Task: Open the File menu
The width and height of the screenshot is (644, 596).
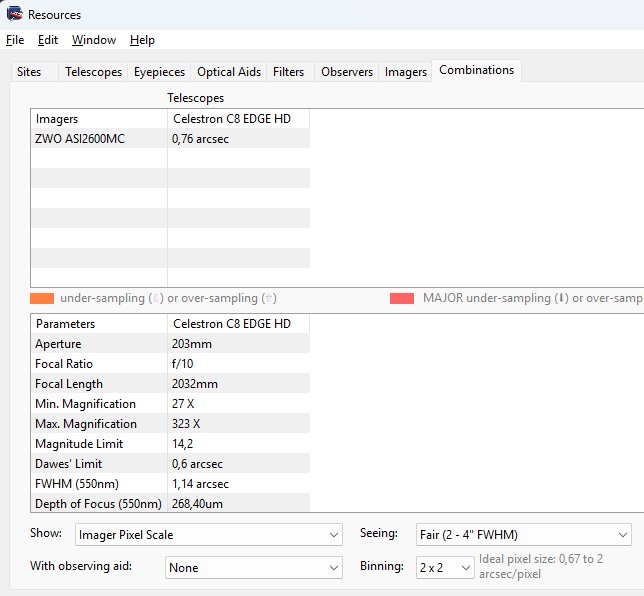Action: pyautogui.click(x=15, y=40)
